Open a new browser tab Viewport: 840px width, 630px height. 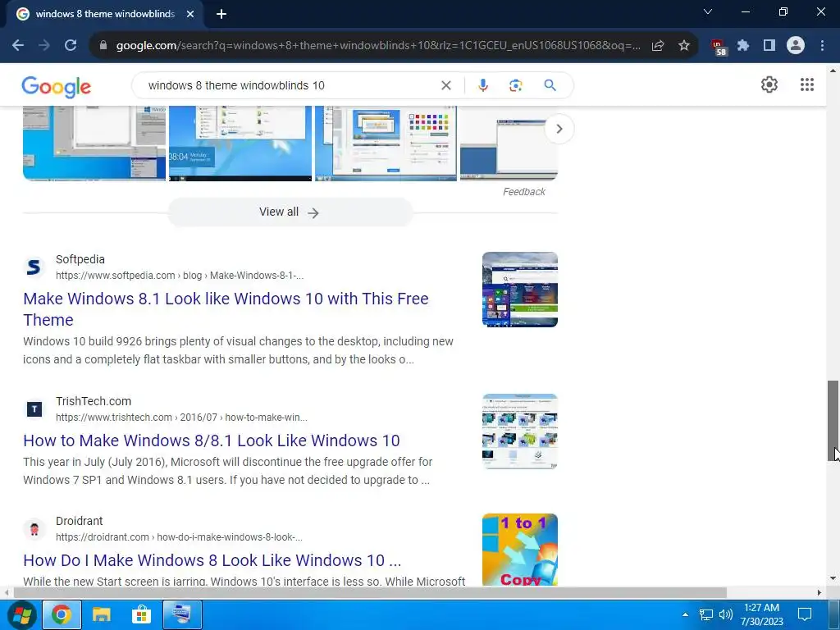(221, 15)
